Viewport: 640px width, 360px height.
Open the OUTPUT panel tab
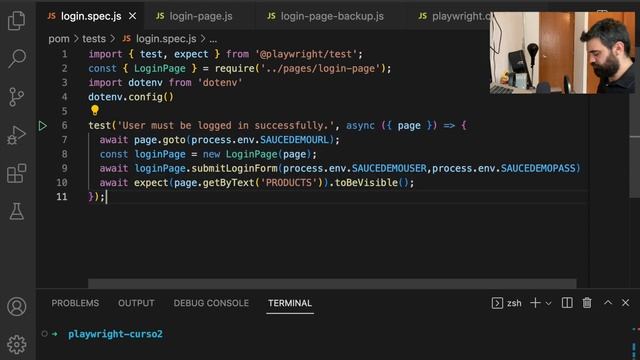[136, 303]
